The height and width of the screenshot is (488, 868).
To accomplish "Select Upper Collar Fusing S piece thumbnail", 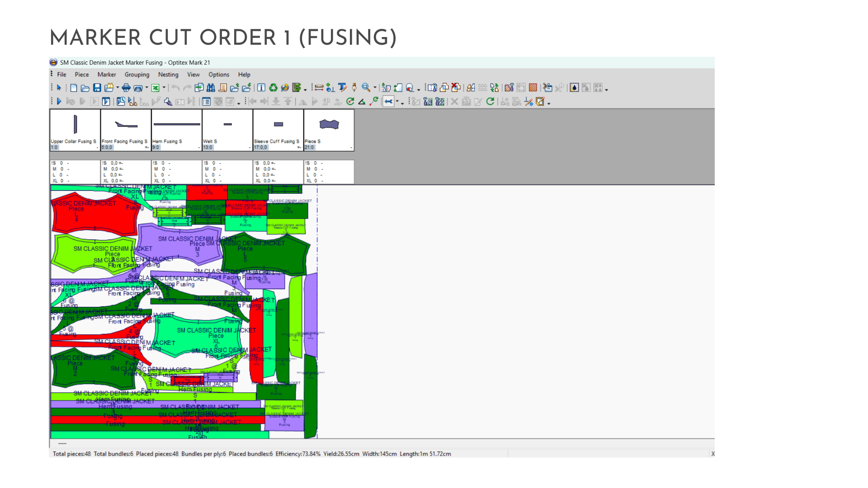I will [75, 130].
